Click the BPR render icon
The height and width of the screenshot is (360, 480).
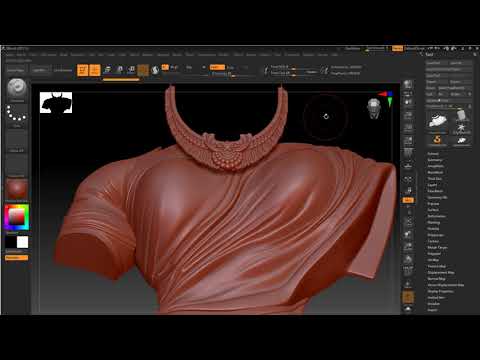point(408,85)
